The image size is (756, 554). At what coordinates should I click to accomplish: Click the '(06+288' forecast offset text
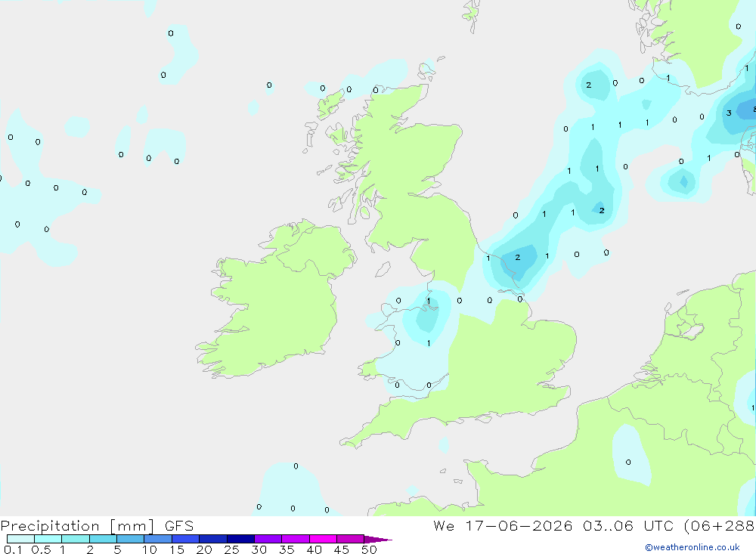click(x=719, y=526)
